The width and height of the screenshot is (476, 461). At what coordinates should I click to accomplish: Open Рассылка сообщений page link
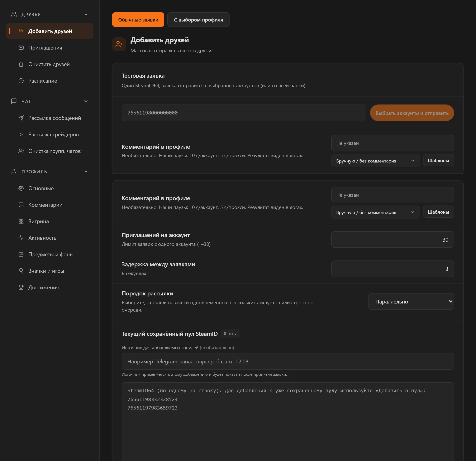tap(50, 118)
